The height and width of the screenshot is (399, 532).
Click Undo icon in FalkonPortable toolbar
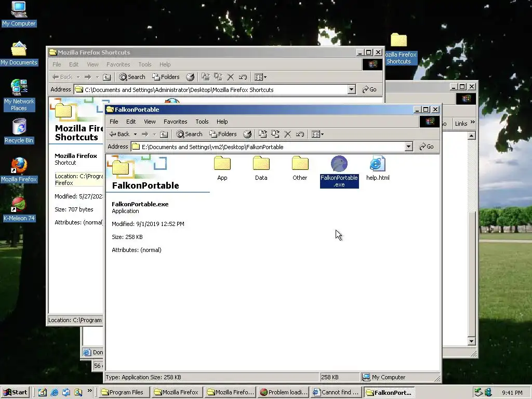point(300,134)
